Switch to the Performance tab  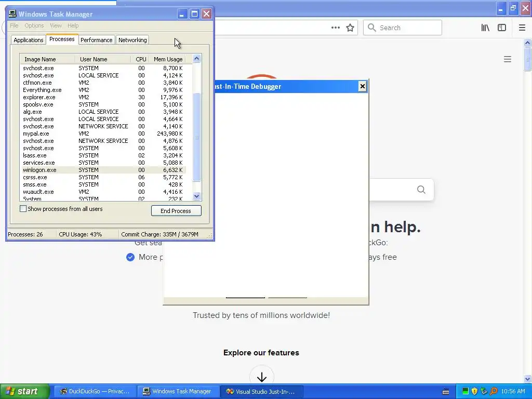coord(96,40)
